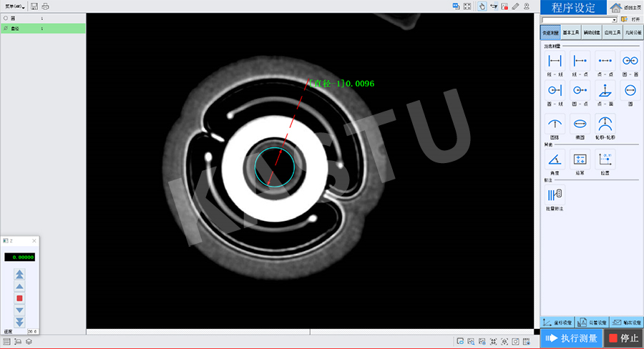Click the save icon in top toolbar
The image size is (644, 349).
(34, 6)
